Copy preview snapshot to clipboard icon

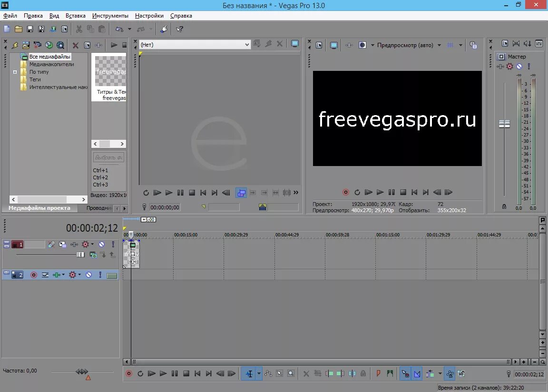(x=474, y=45)
